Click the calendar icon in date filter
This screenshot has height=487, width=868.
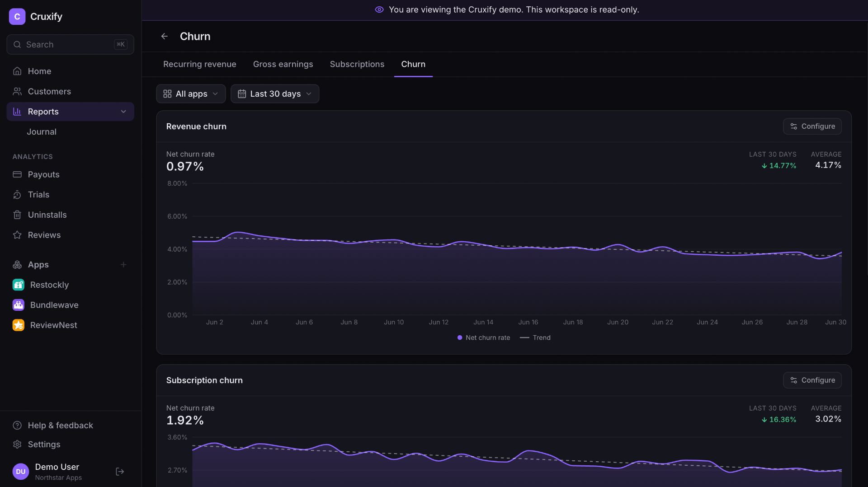point(242,94)
